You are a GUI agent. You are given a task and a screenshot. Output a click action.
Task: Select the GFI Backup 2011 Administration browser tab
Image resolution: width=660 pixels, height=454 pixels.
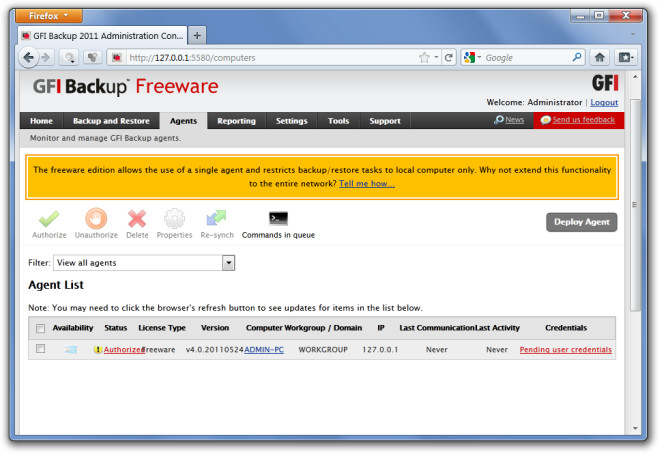pyautogui.click(x=102, y=36)
